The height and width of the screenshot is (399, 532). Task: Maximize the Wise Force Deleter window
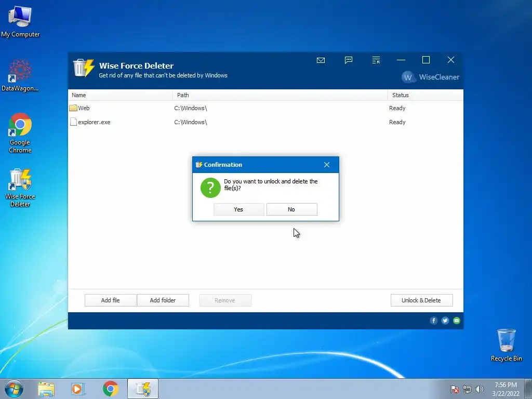(x=426, y=60)
